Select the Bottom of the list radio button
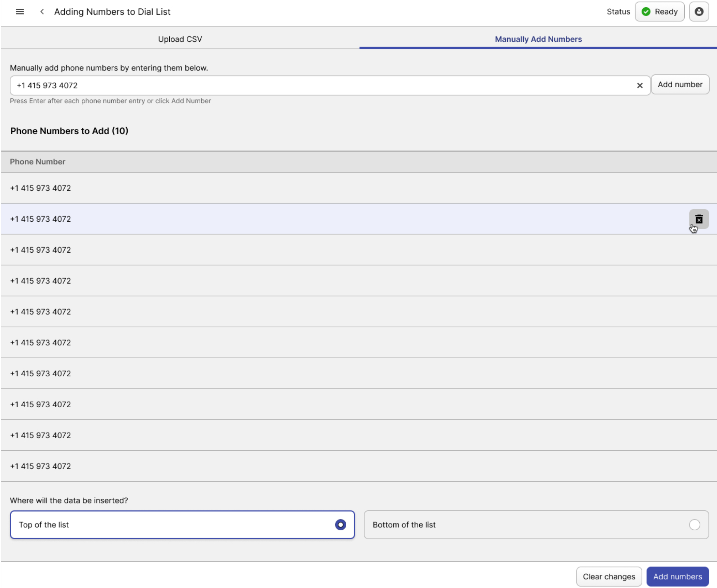Viewport: 717px width, 588px height. [694, 524]
